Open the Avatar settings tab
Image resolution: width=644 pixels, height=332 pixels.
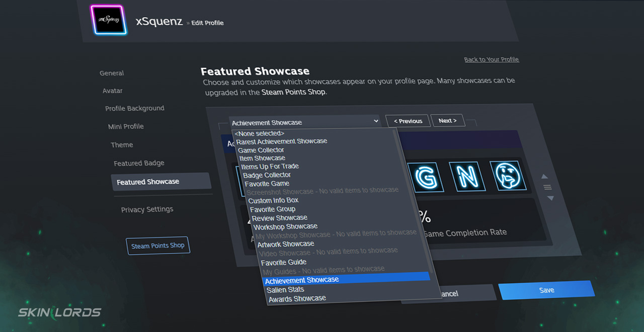click(x=113, y=91)
